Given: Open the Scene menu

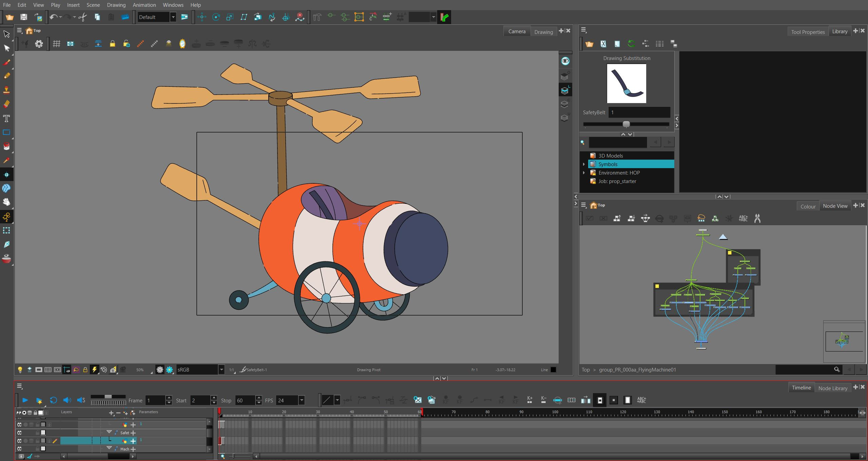Looking at the screenshot, I should pos(93,5).
